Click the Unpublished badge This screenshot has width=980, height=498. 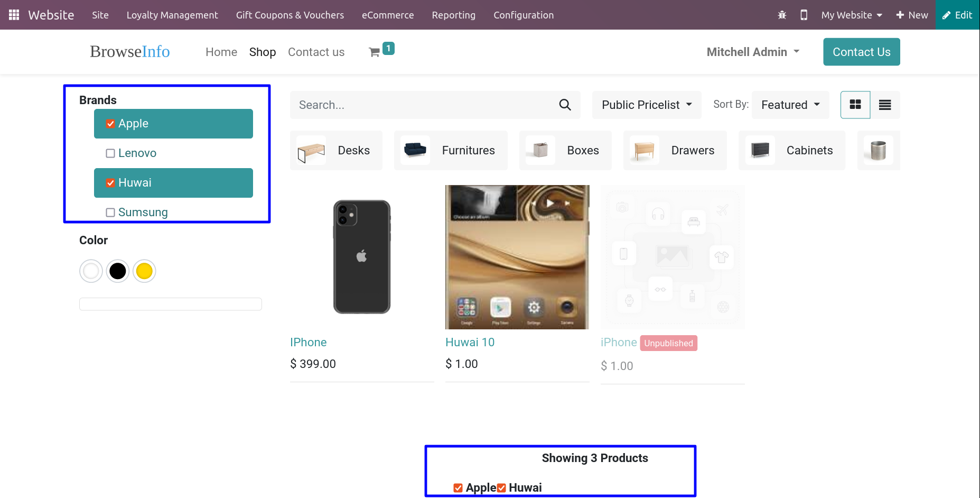point(669,343)
